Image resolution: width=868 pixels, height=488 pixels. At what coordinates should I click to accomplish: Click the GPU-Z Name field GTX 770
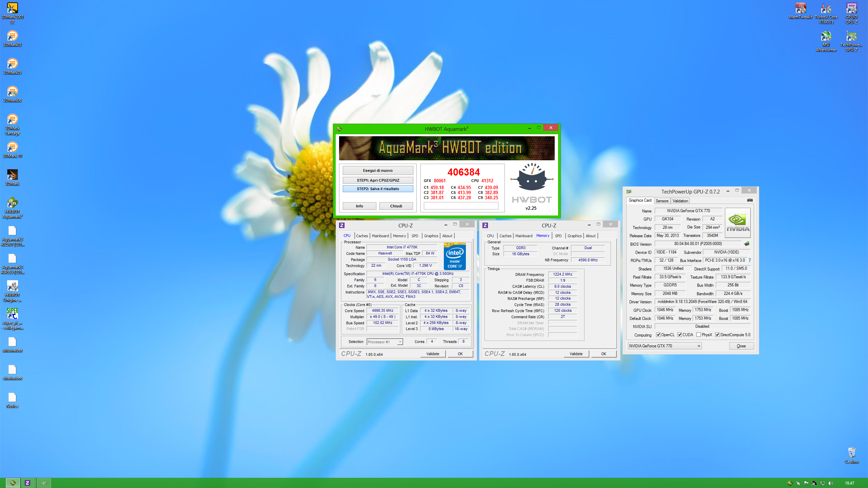pos(688,211)
